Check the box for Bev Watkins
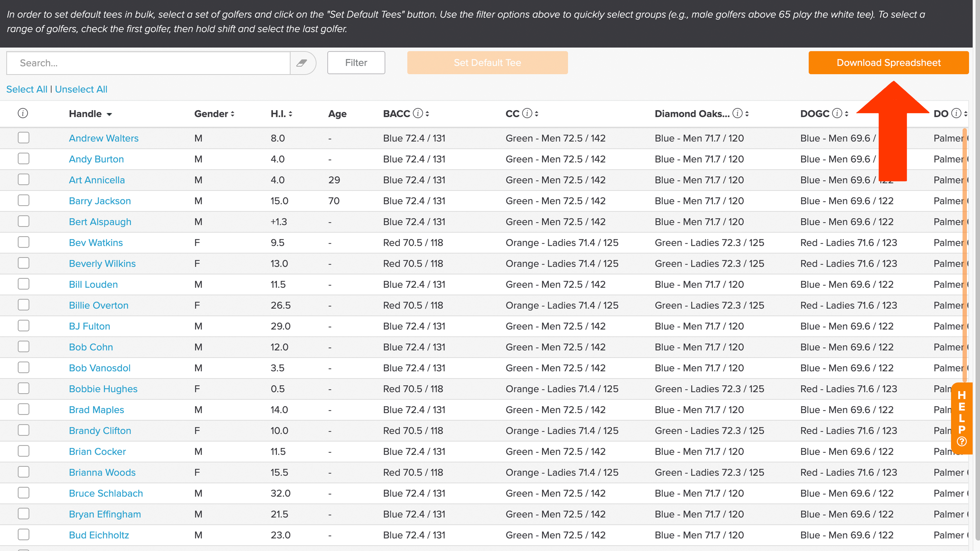This screenshot has height=551, width=980. tap(24, 242)
